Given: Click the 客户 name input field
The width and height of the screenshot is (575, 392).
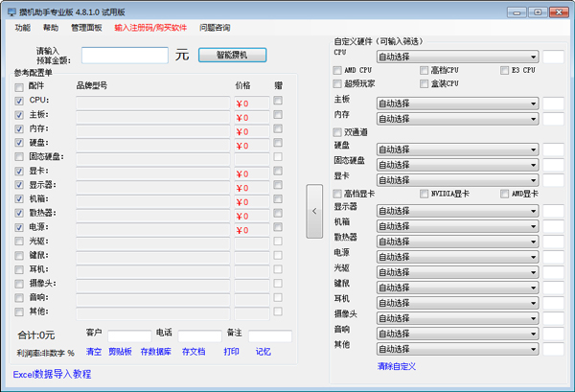Looking at the screenshot, I should 129,335.
